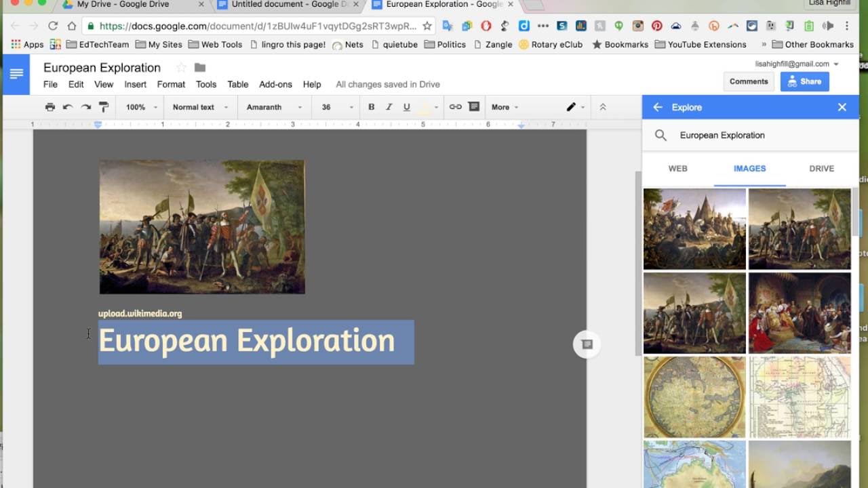Star the European Exploration document
The height and width of the screenshot is (488, 868).
[x=181, y=67]
